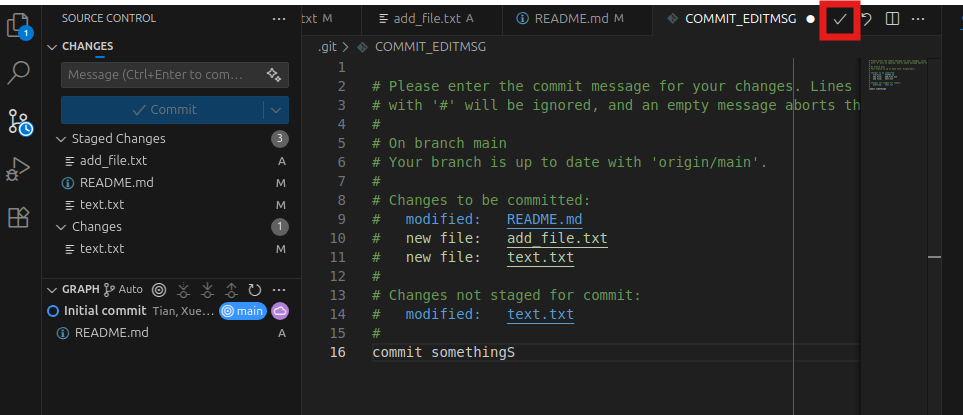Open the dropdown arrow beside Commit button

tap(276, 110)
